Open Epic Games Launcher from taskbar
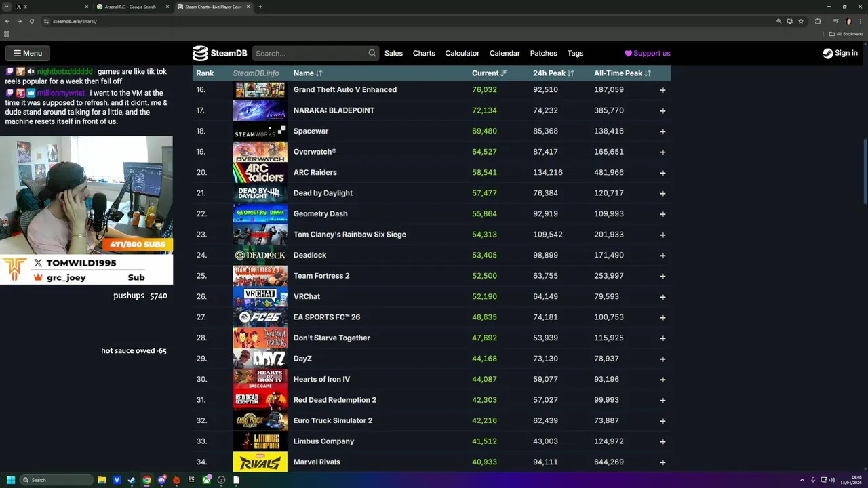Viewport: 868px width, 488px height. (x=191, y=480)
